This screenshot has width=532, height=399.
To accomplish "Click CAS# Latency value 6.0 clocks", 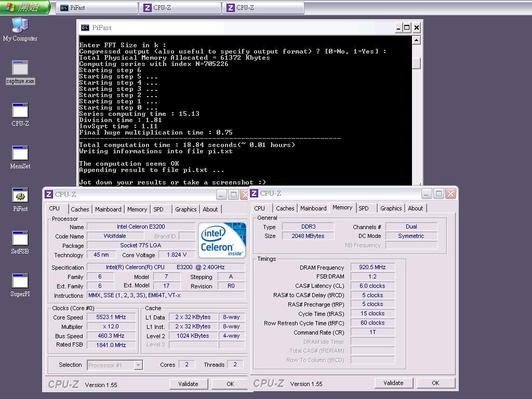I will [x=373, y=286].
